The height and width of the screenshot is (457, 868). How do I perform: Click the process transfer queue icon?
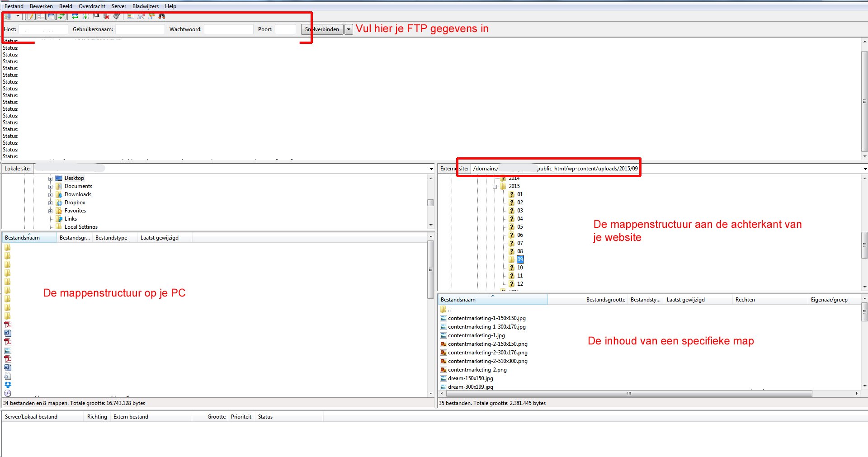click(85, 16)
